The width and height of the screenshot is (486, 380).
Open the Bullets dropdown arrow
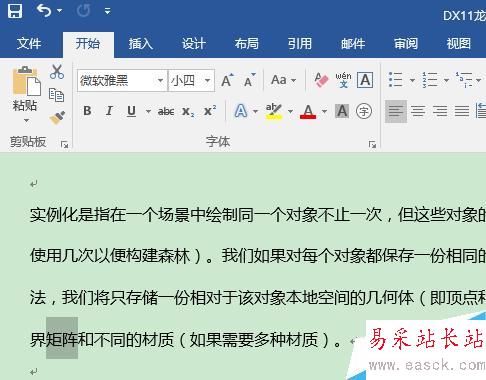click(x=412, y=80)
